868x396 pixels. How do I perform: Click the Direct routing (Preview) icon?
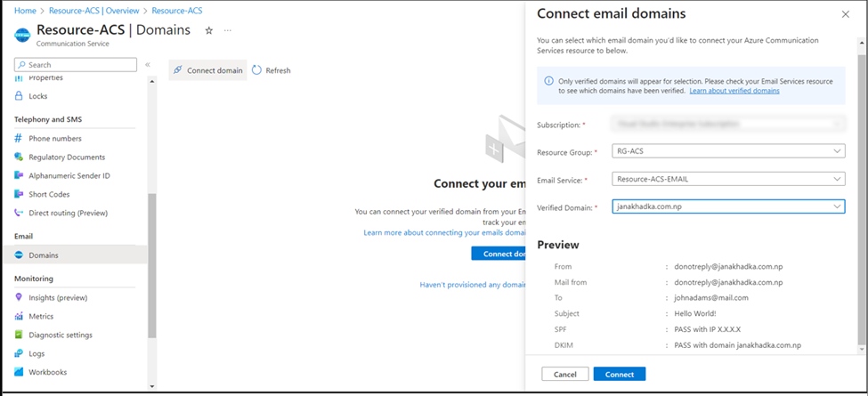point(19,213)
